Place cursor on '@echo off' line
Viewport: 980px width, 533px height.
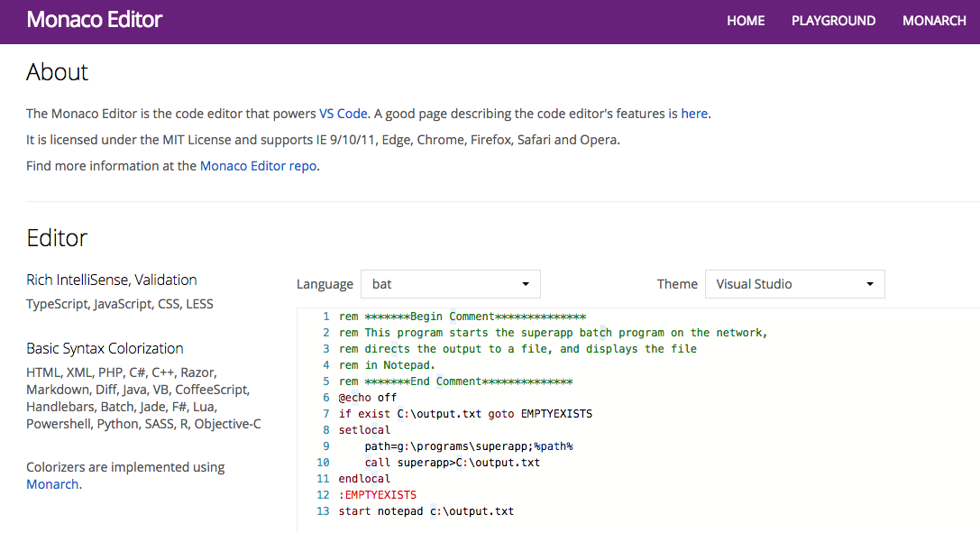[x=368, y=398]
